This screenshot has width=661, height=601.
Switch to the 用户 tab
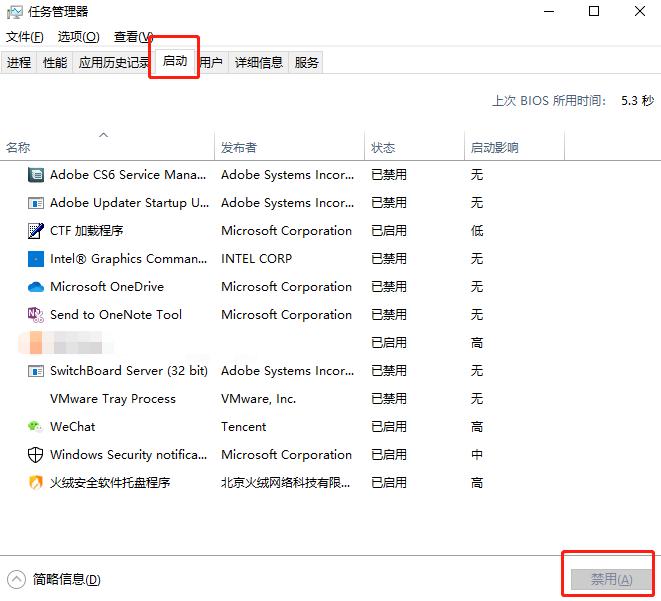pos(212,63)
